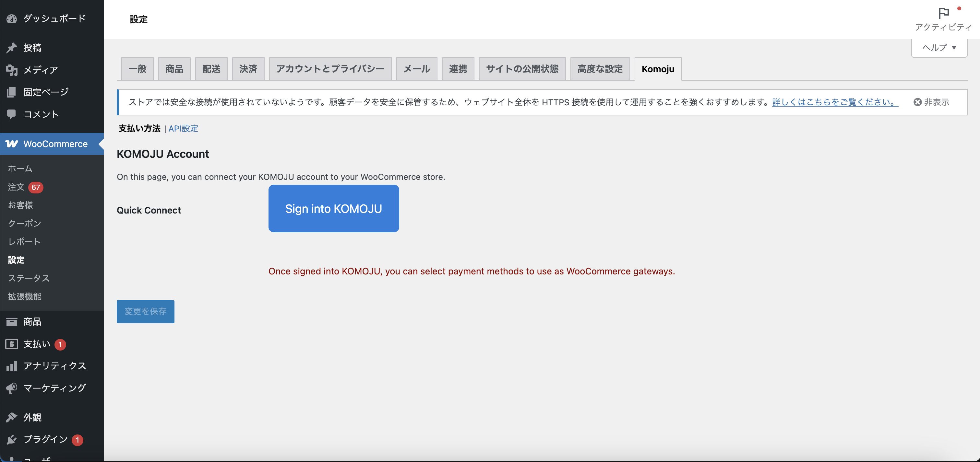The image size is (980, 462).
Task: Click the Products archive box icon
Action: tap(11, 322)
